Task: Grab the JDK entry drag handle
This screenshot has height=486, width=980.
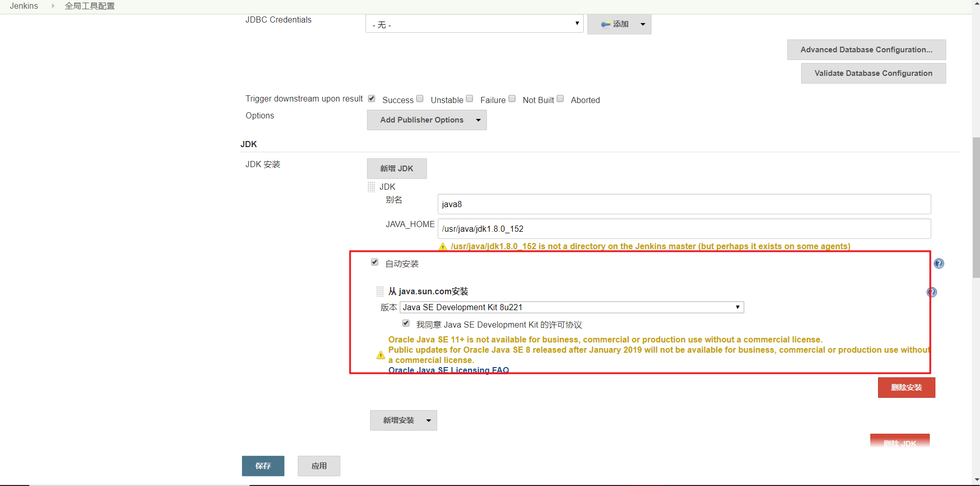Action: [371, 187]
